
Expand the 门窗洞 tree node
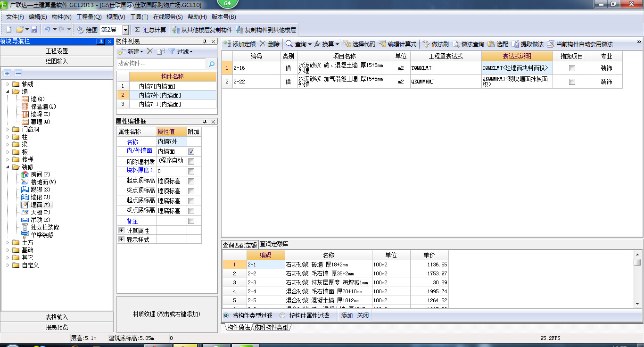(x=8, y=130)
